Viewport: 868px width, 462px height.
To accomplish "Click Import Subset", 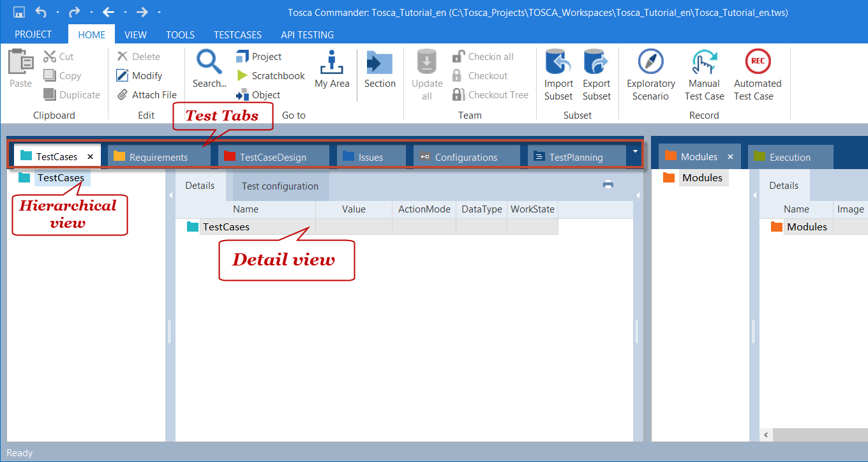I will coord(558,75).
